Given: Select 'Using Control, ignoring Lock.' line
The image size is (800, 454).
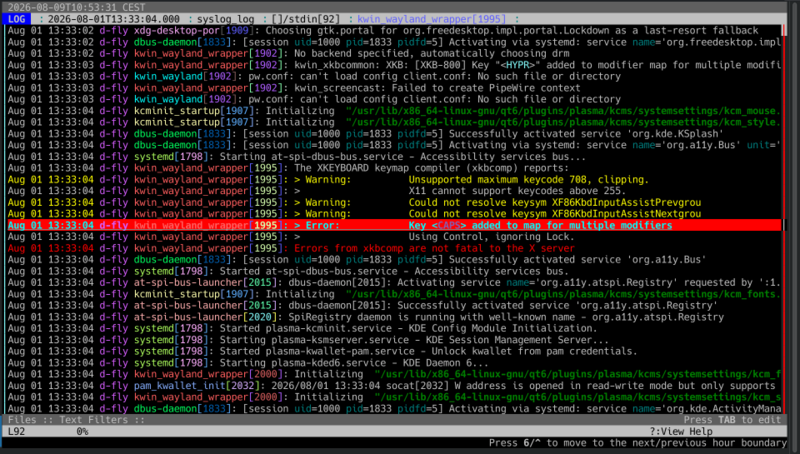Looking at the screenshot, I should point(394,237).
